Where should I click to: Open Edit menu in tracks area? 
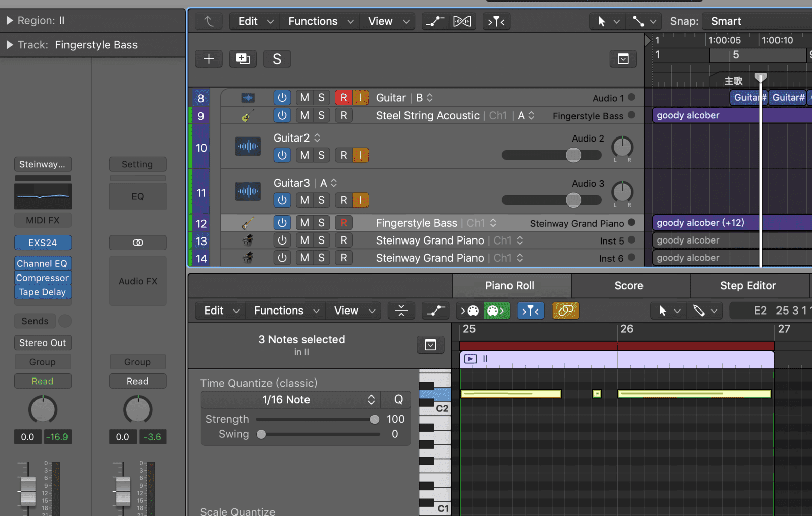255,21
